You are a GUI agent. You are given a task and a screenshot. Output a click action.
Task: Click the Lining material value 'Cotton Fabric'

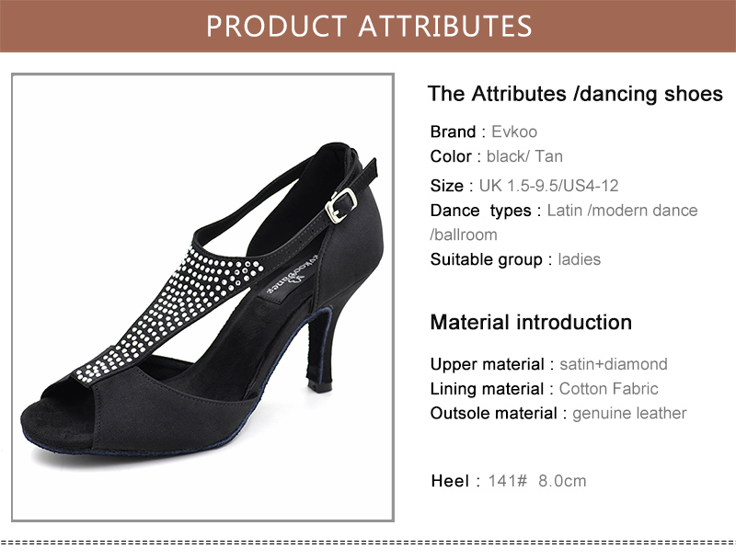click(609, 389)
